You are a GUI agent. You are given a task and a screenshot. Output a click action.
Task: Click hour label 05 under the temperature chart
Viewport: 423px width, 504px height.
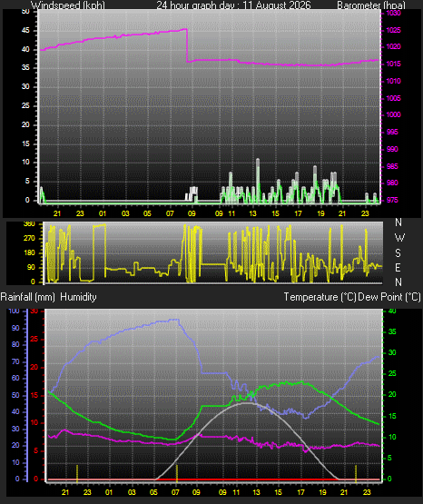tap(153, 492)
